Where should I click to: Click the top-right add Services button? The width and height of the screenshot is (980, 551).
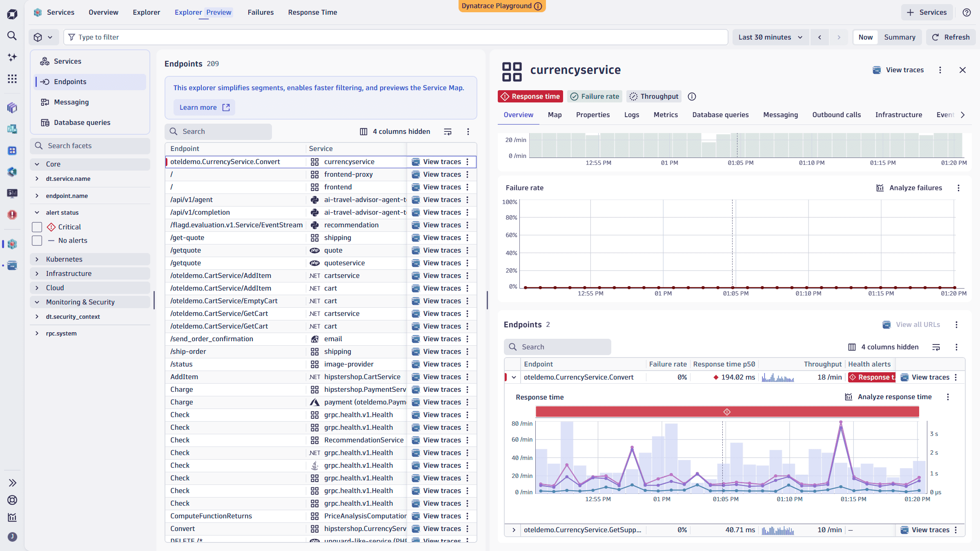927,12
